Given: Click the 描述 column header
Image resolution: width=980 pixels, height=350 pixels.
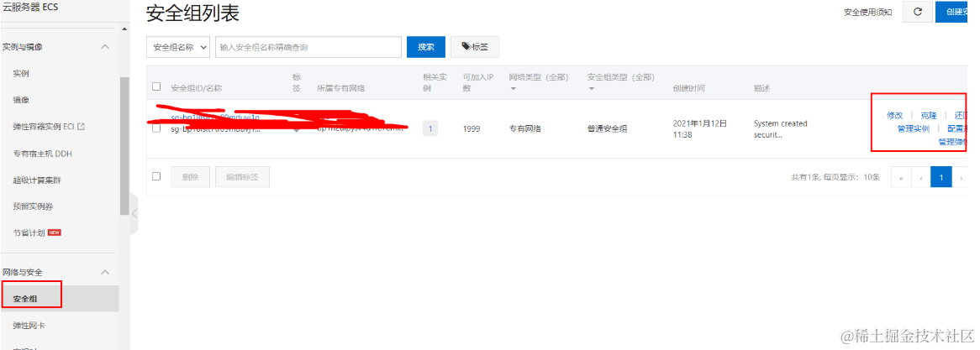Looking at the screenshot, I should coord(761,88).
